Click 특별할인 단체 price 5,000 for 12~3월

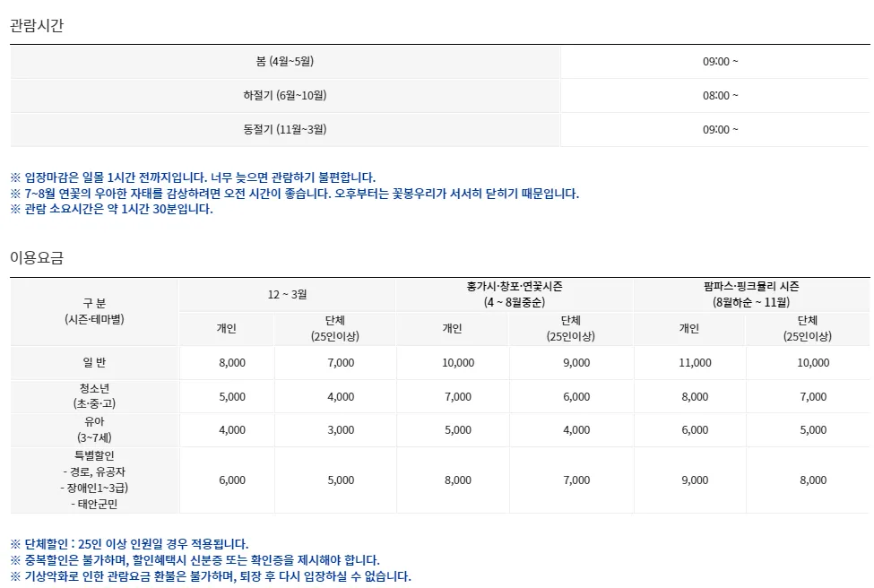[x=341, y=480]
